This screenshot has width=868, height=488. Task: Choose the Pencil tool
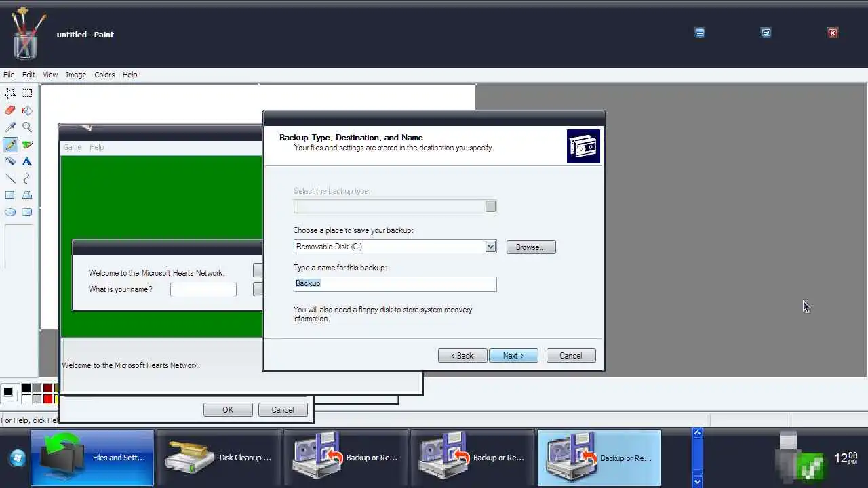point(10,144)
